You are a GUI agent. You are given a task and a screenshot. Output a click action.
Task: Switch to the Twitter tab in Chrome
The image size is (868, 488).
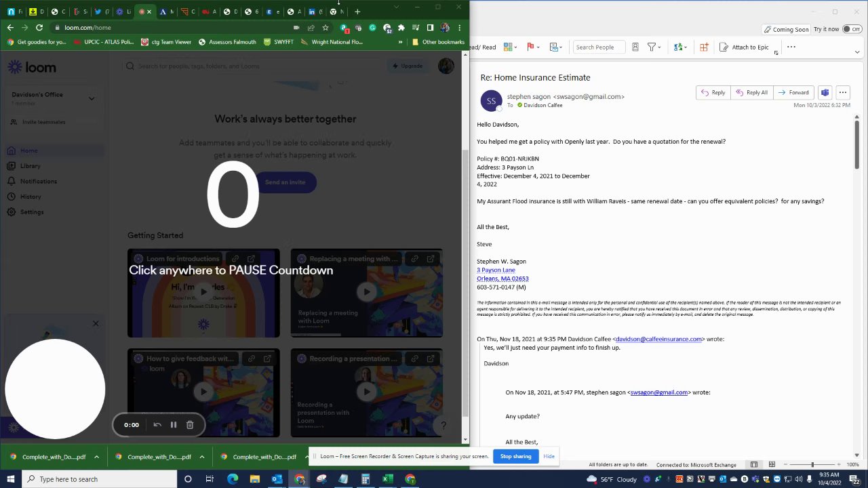[x=102, y=12]
